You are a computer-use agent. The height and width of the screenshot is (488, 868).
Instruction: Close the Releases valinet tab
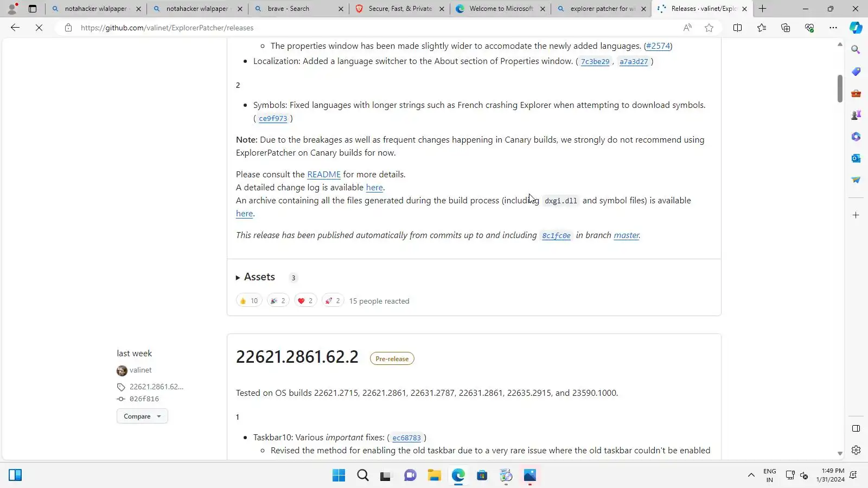(x=744, y=9)
